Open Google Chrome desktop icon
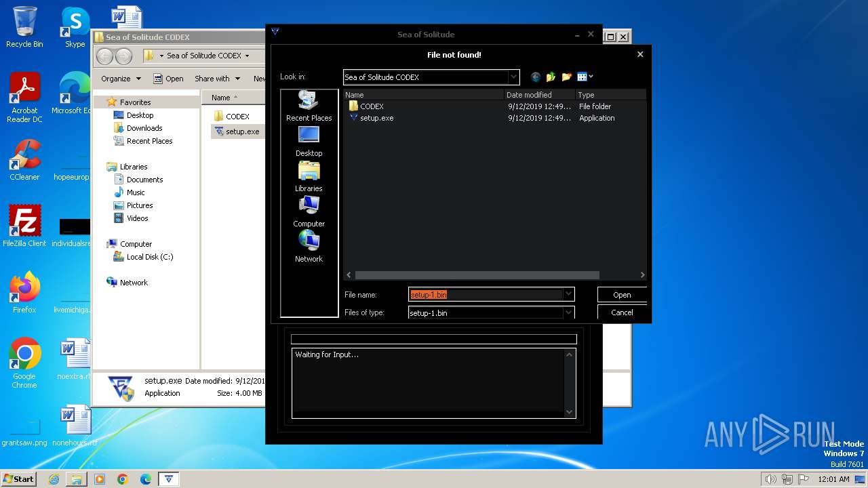Viewport: 868px width, 488px height. (24, 363)
